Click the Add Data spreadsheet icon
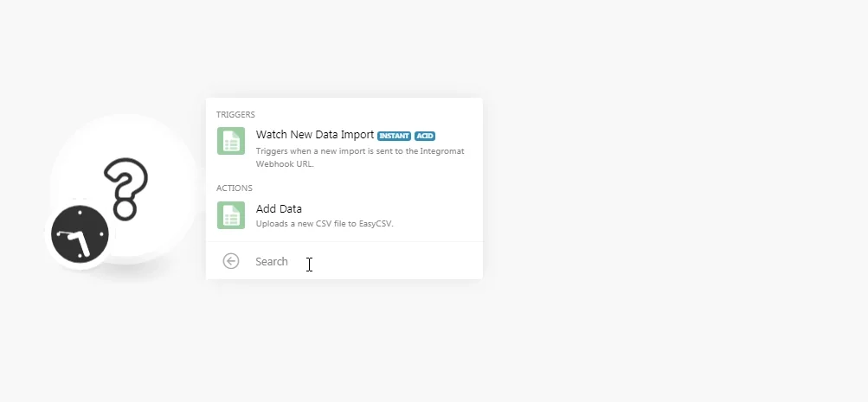 pyautogui.click(x=231, y=215)
